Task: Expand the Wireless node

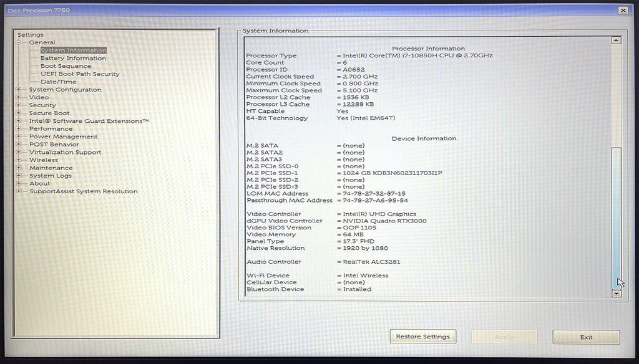Action: click(x=18, y=160)
